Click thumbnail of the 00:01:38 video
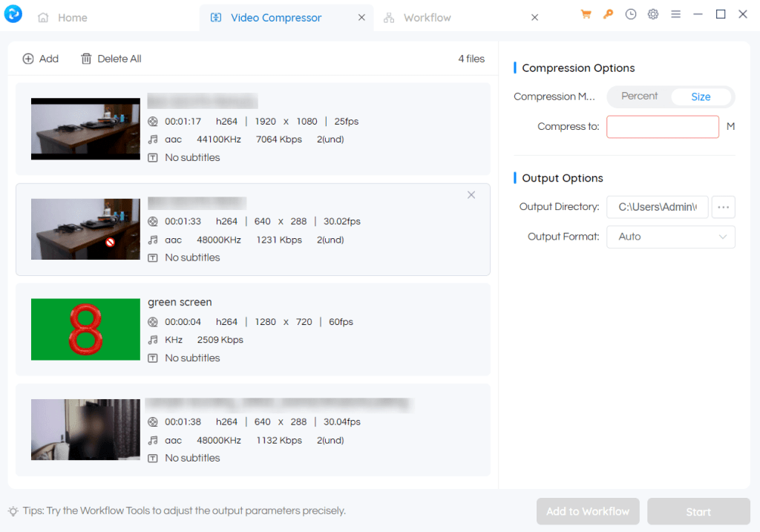This screenshot has width=760, height=532. click(x=85, y=430)
